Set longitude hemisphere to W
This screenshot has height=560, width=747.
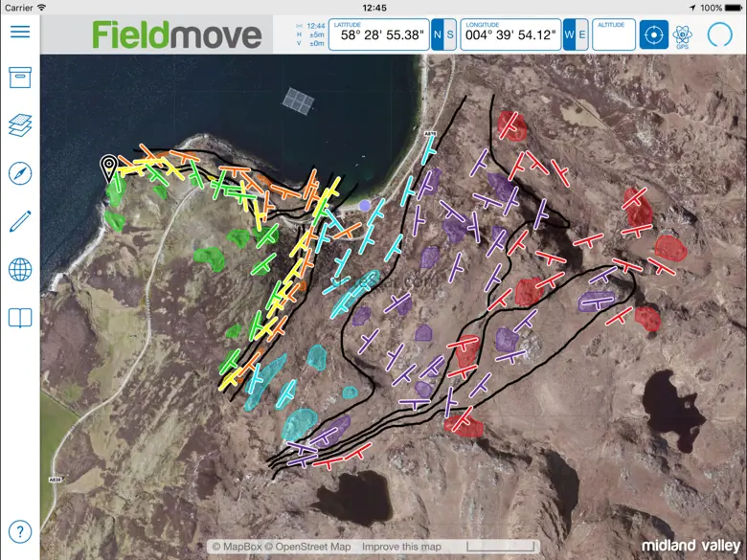coord(569,34)
